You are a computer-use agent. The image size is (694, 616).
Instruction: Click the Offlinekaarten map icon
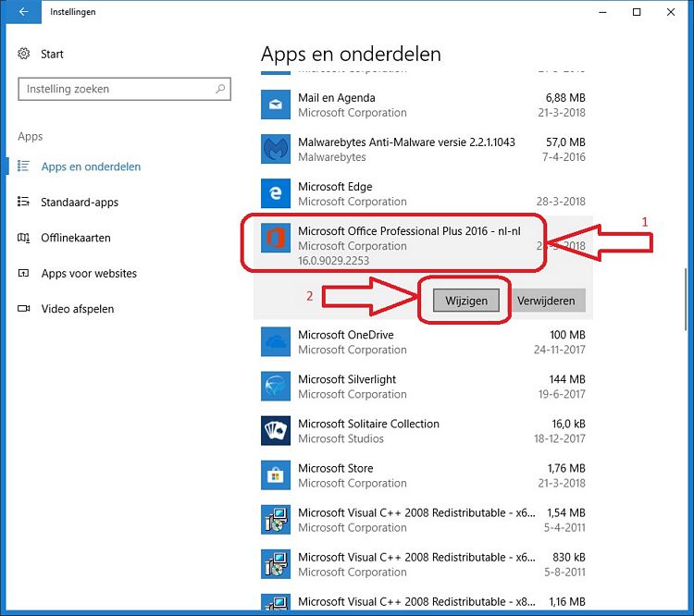pos(23,238)
